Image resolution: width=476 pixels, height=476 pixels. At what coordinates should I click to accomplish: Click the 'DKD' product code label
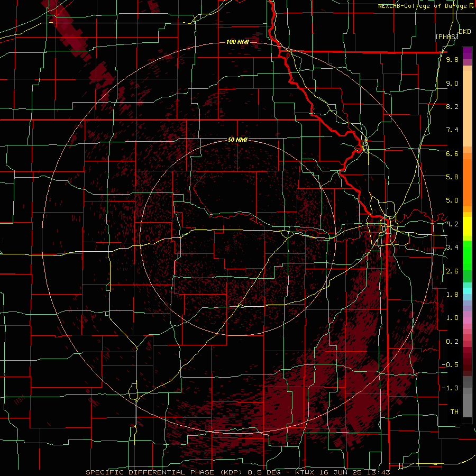(465, 31)
